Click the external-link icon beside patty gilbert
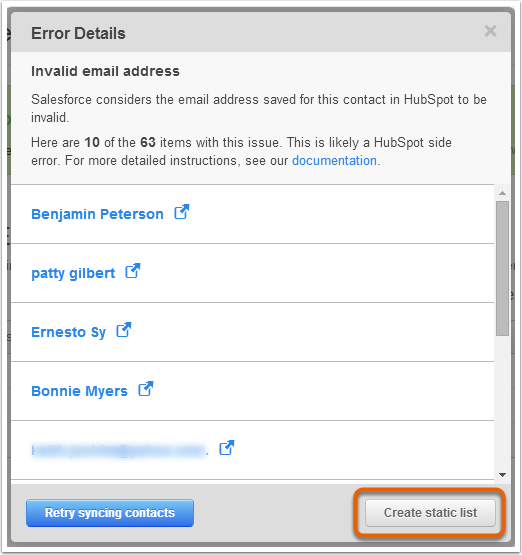The width and height of the screenshot is (522, 555). (133, 271)
